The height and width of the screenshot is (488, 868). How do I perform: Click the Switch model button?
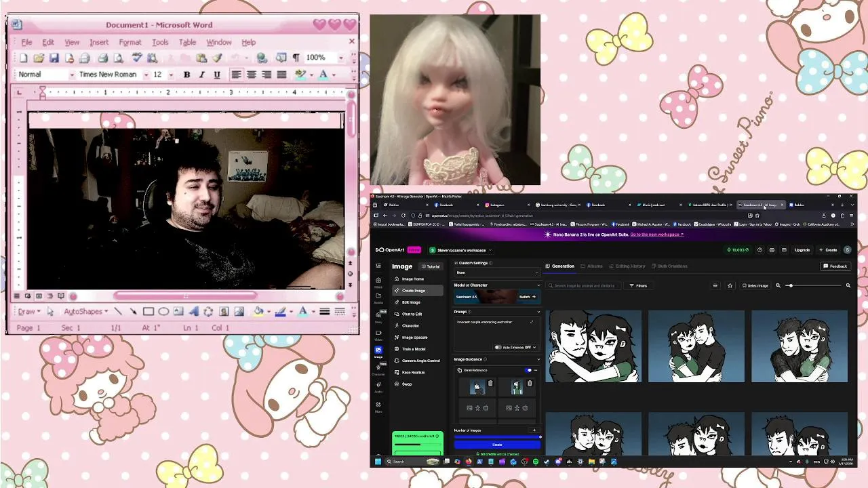click(528, 297)
